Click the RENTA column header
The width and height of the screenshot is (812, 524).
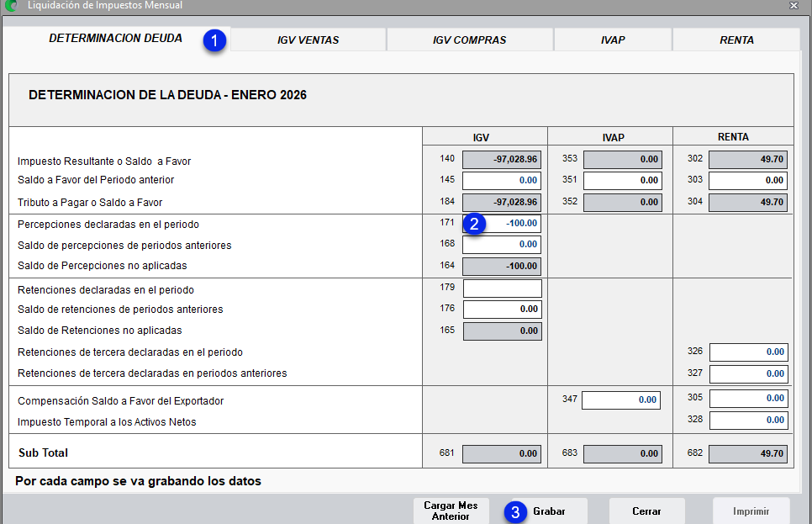click(733, 137)
